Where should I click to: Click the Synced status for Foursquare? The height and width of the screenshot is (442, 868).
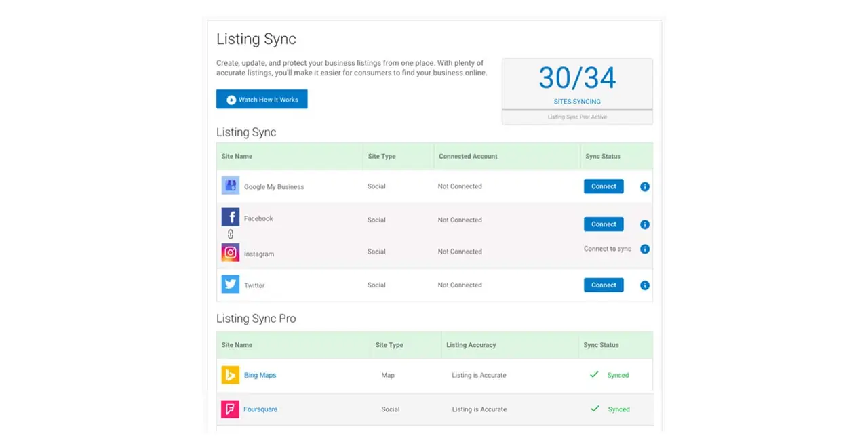click(619, 409)
